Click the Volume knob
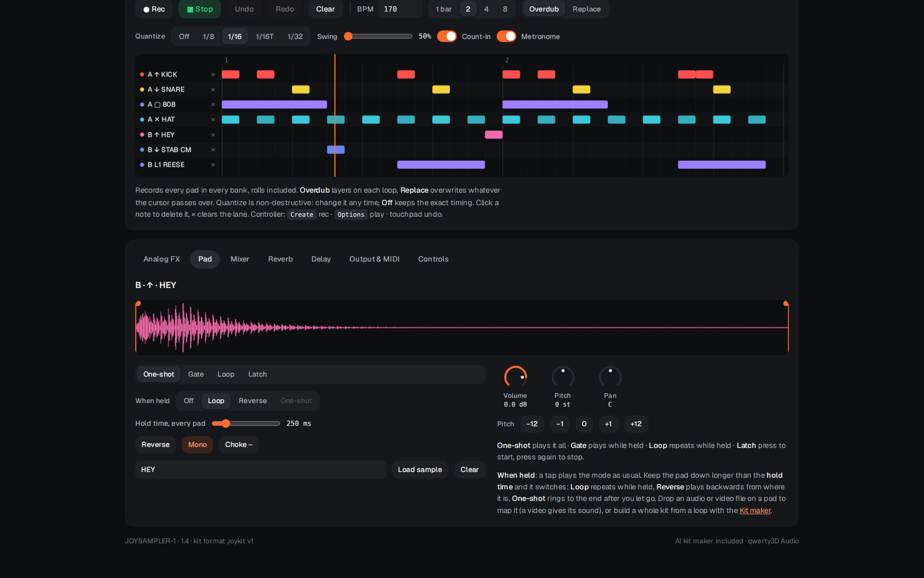Image resolution: width=924 pixels, height=578 pixels. [x=515, y=377]
